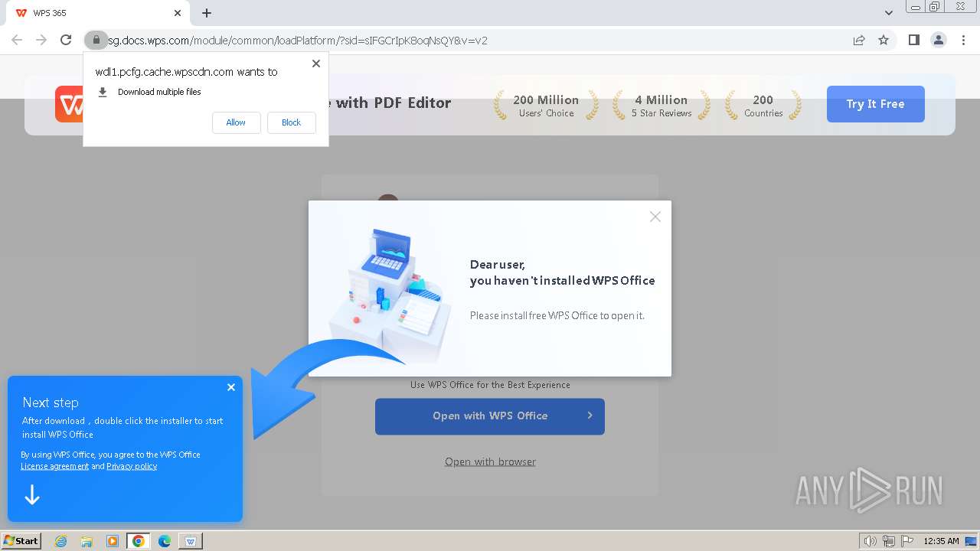Click the action center flag icon
Viewport: 980px width, 551px height.
click(x=907, y=541)
